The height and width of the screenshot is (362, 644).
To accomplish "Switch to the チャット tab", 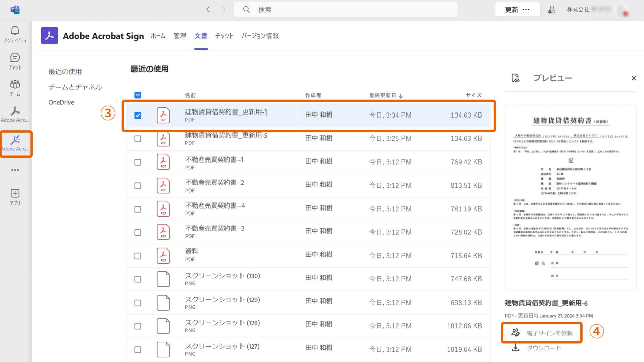I will click(224, 36).
